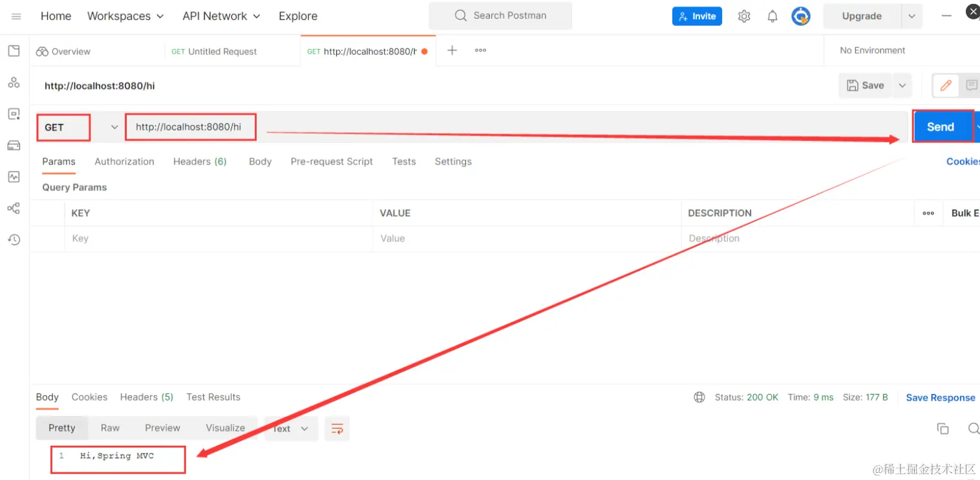Open the No Environment selector
The image size is (980, 480).
tap(872, 50)
